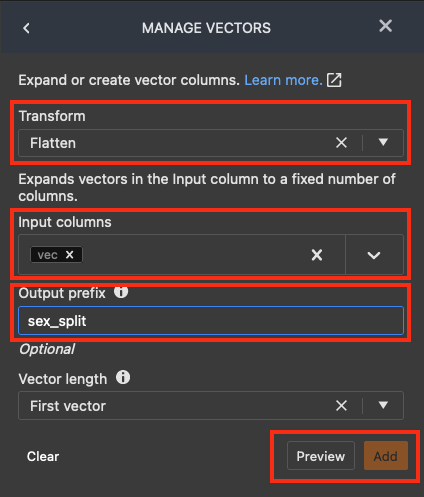This screenshot has height=497, width=424.
Task: Clear all selected Input columns
Action: pos(317,255)
